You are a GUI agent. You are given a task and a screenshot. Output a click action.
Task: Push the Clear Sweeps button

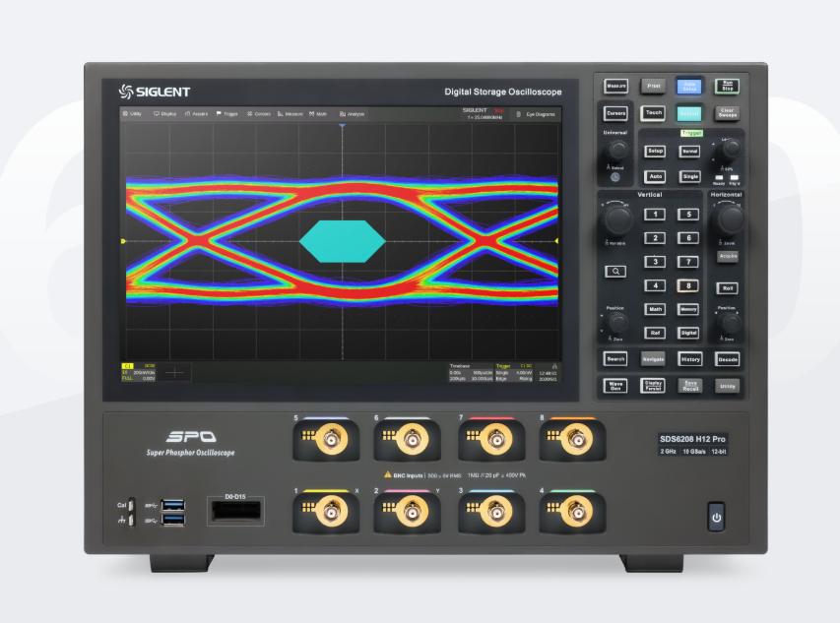728,113
